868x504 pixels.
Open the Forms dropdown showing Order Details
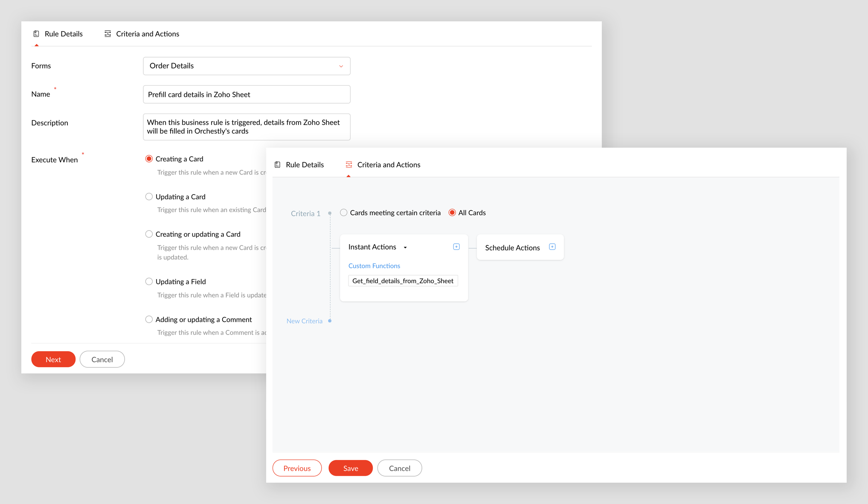(x=247, y=66)
